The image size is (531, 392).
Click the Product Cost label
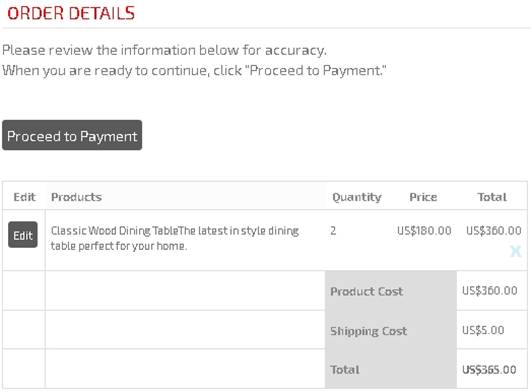pyautogui.click(x=366, y=291)
